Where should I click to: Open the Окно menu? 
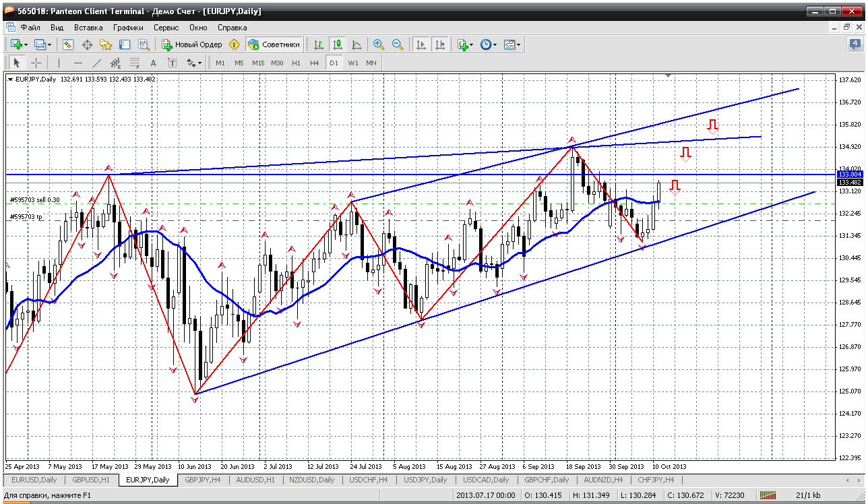pyautogui.click(x=198, y=28)
